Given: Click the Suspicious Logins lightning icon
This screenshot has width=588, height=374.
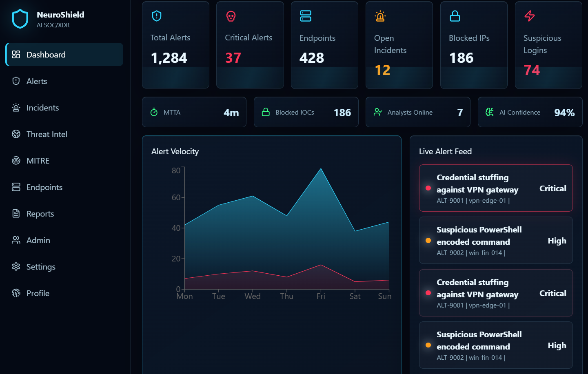Looking at the screenshot, I should click(530, 16).
